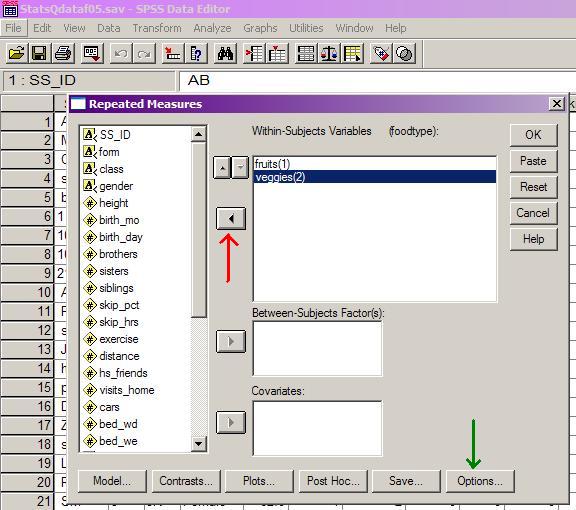Remove veggies with the left arrow button

pyautogui.click(x=231, y=219)
